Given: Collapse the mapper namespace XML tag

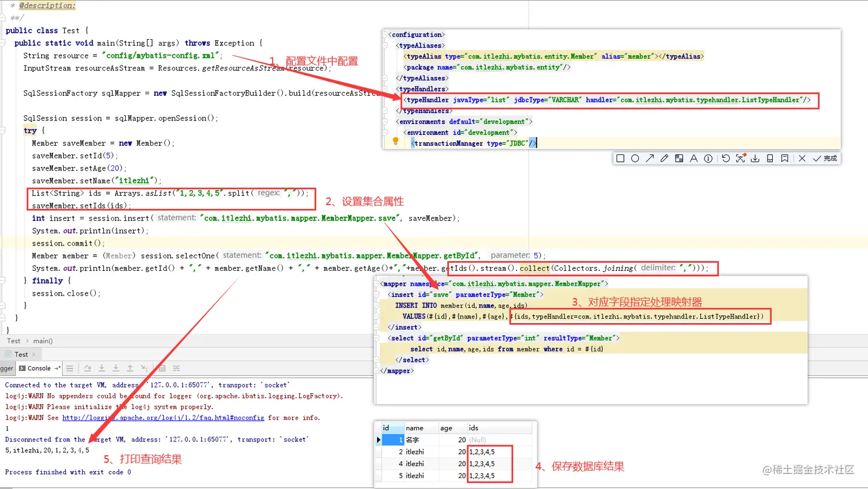Looking at the screenshot, I should (x=378, y=284).
